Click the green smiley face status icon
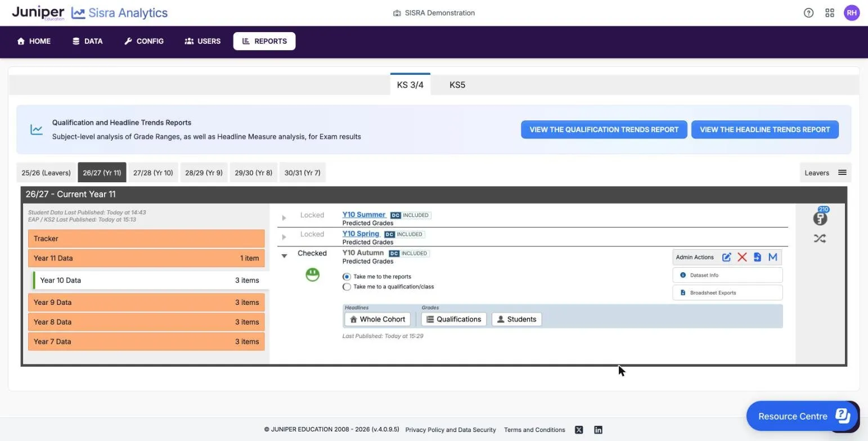Image resolution: width=868 pixels, height=441 pixels. tap(312, 274)
